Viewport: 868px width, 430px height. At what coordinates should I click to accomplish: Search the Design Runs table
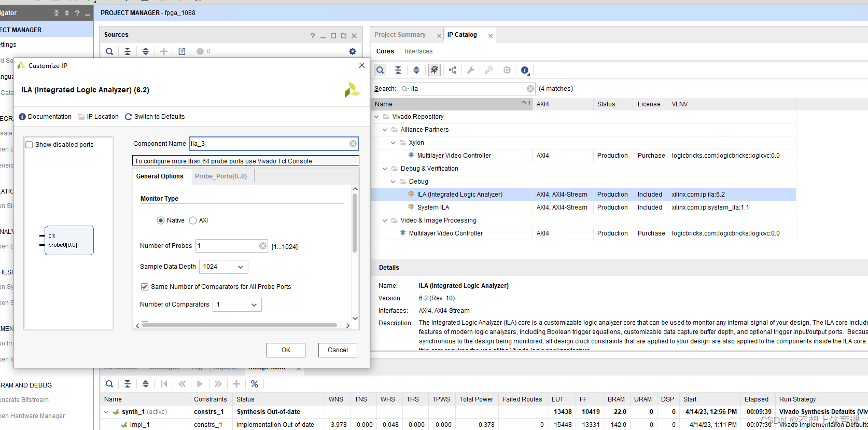click(109, 384)
